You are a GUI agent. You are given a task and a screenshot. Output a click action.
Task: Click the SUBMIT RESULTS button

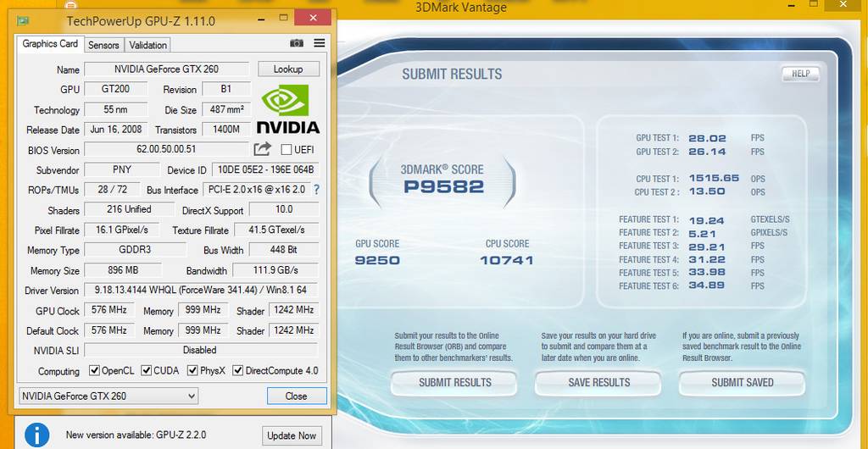tap(455, 383)
